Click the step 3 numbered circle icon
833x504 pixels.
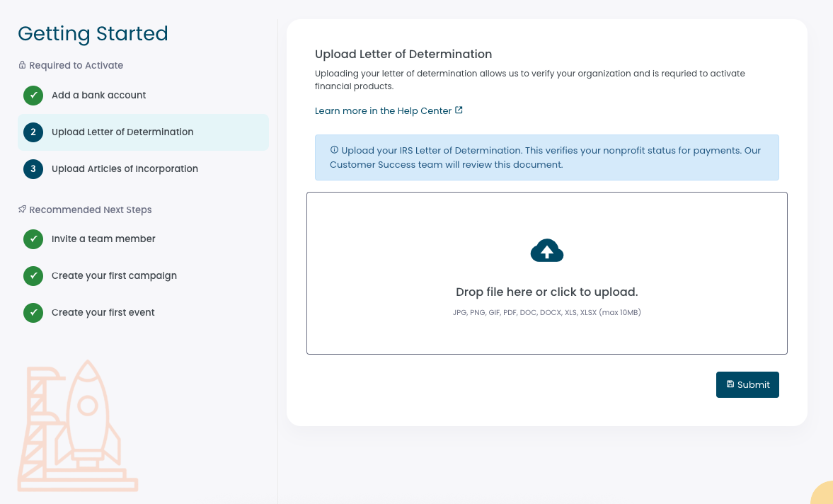pyautogui.click(x=33, y=169)
